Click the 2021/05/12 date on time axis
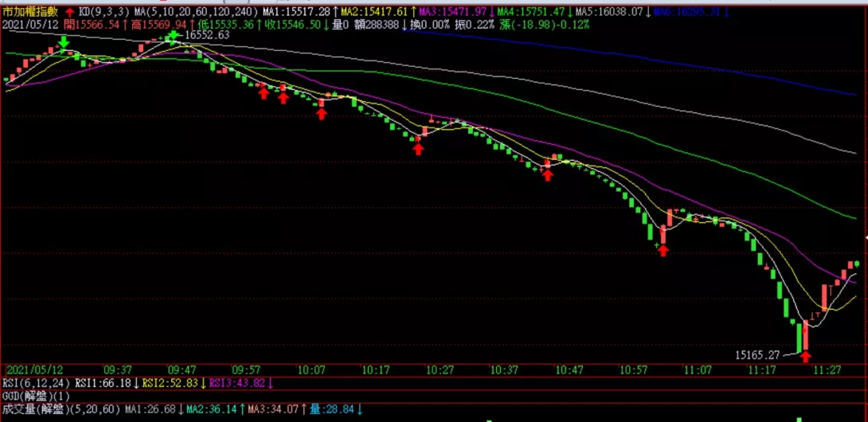The height and width of the screenshot is (422, 868). [33, 370]
